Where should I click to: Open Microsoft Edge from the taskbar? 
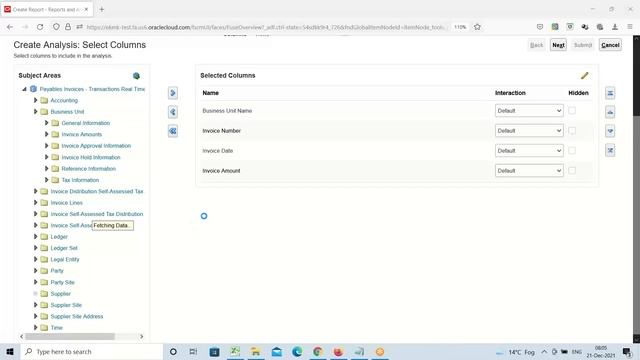[297, 351]
